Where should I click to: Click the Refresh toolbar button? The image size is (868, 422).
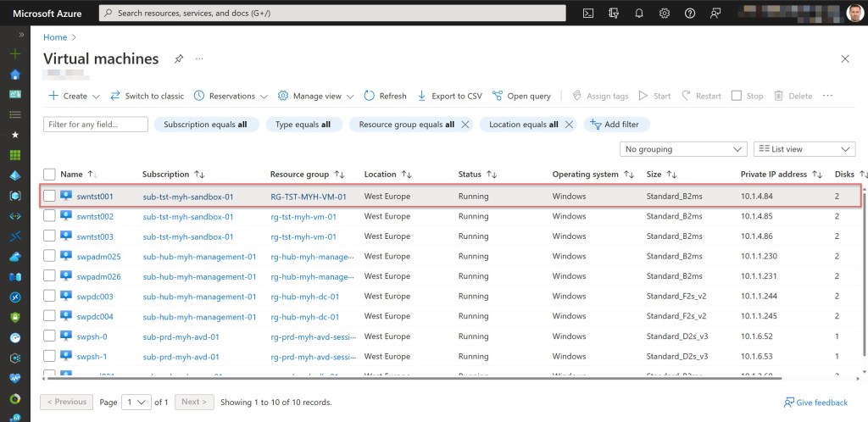(x=385, y=96)
